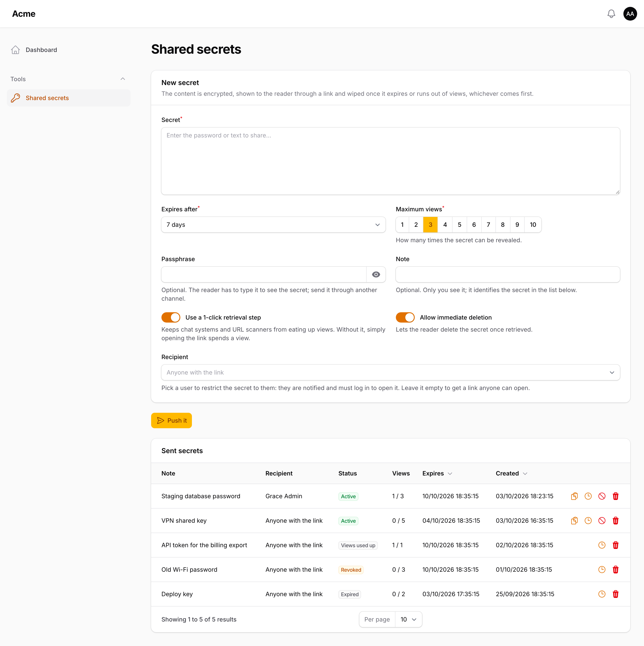Click the 0 / 5 views cell
The width and height of the screenshot is (644, 646).
[398, 521]
